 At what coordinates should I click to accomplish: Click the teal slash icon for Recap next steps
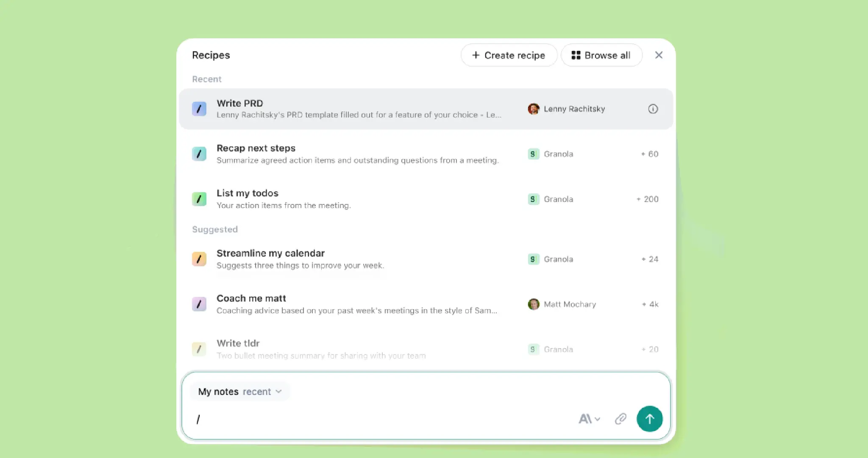[199, 154]
